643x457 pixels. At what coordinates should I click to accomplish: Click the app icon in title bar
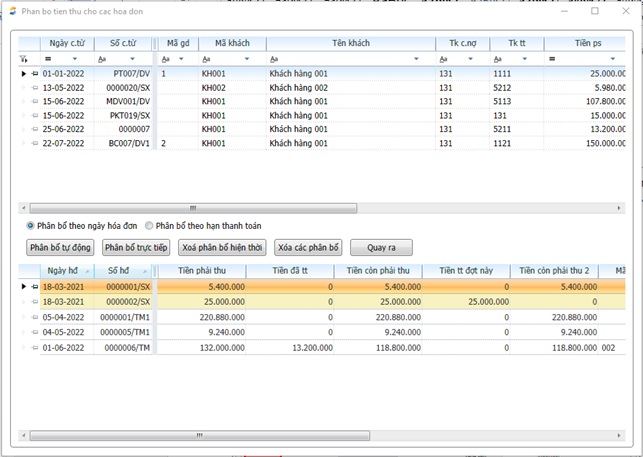tap(11, 11)
